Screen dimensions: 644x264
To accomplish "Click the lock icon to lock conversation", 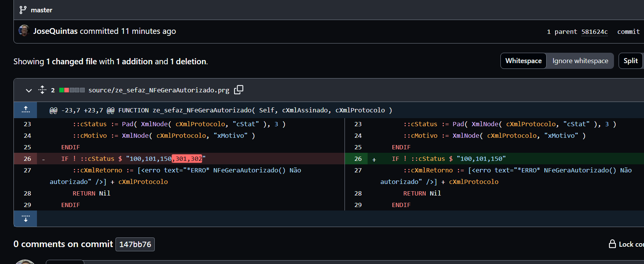I will pyautogui.click(x=612, y=244).
